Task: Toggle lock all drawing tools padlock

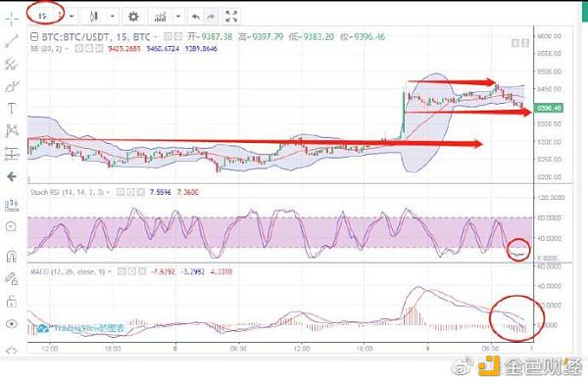Action: coord(12,301)
